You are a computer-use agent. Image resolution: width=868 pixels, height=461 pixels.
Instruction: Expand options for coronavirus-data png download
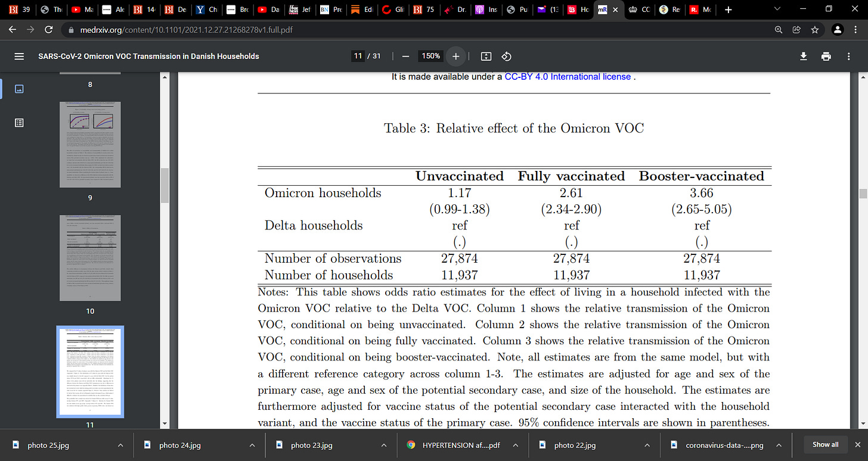[779, 445]
